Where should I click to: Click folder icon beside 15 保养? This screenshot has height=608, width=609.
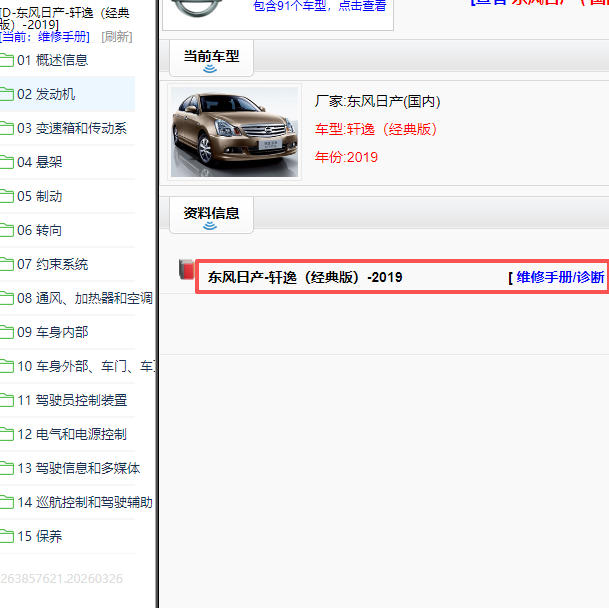[6, 536]
